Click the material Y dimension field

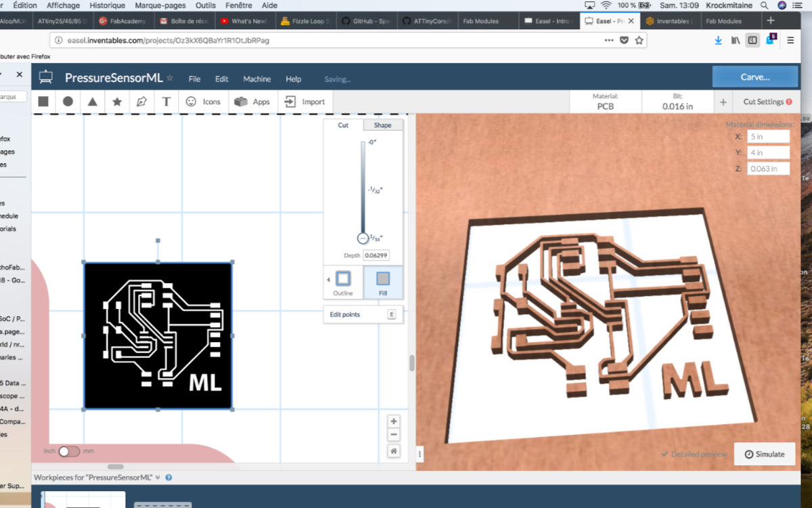(x=768, y=152)
